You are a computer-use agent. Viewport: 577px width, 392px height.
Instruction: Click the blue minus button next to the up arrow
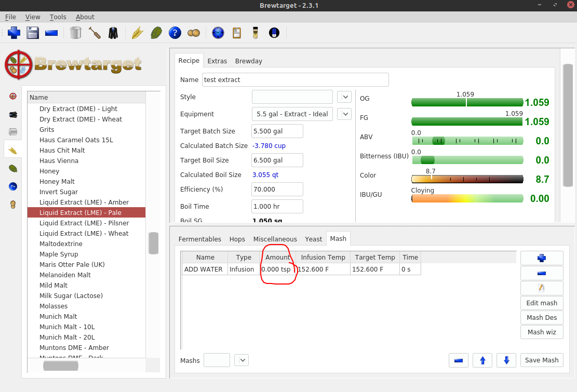coord(459,360)
